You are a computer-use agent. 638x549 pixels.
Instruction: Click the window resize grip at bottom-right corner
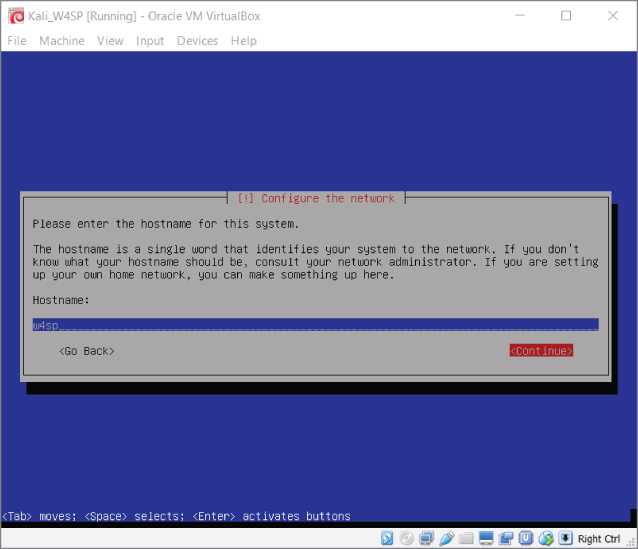(631, 542)
